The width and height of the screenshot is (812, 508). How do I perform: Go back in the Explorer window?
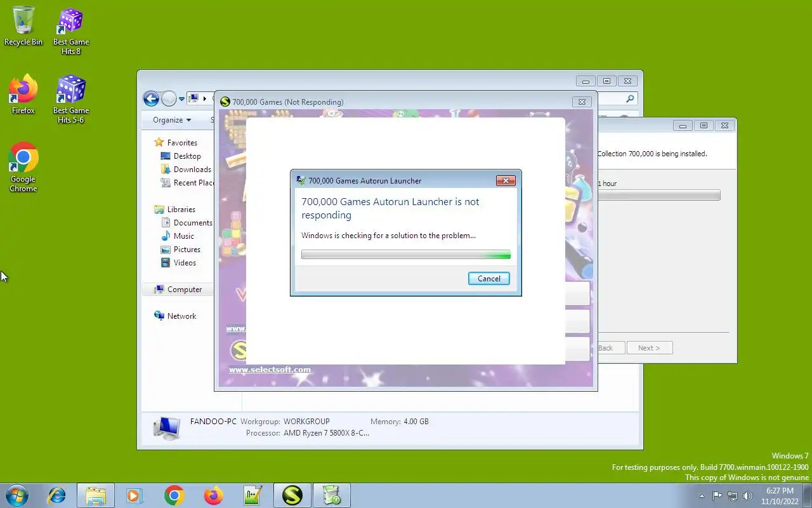[x=151, y=98]
